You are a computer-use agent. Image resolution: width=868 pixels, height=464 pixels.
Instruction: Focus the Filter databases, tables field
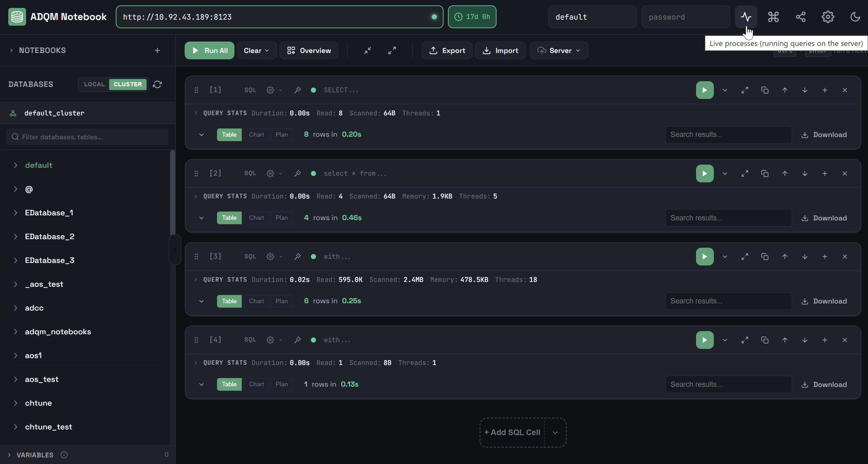click(x=87, y=137)
